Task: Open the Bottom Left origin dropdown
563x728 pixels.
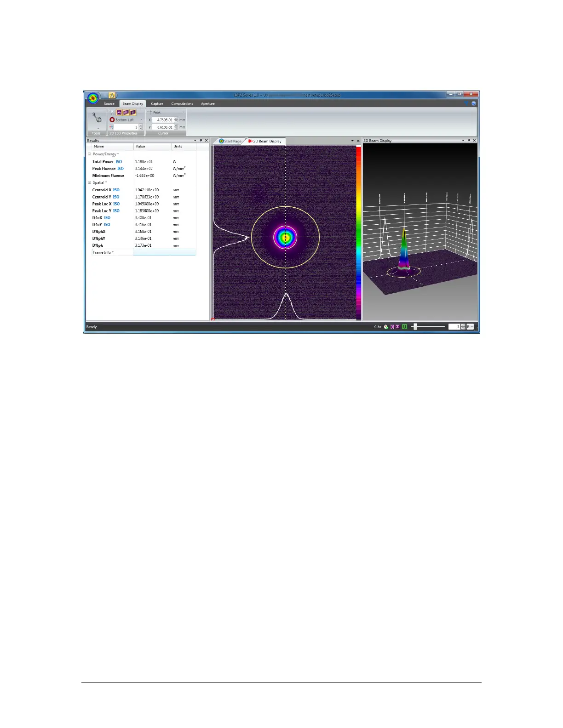Action: coord(142,120)
